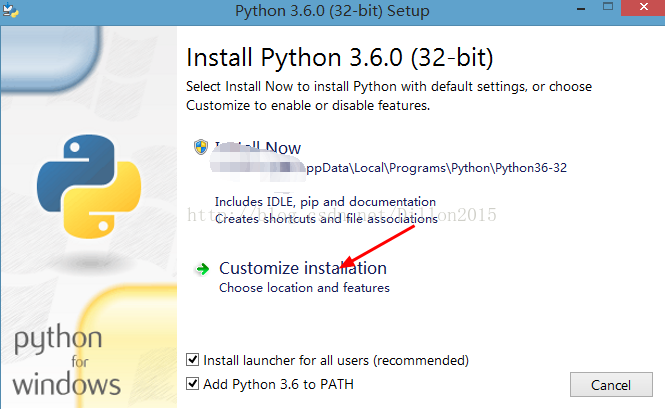Click the 'Add Python 3.6 to PATH' label text
The image size is (665, 409).
pos(278,384)
